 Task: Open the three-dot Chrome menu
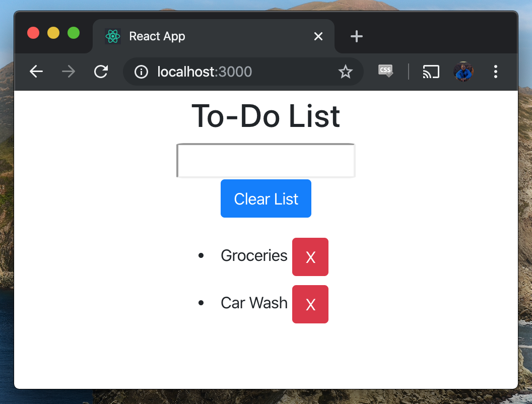(x=496, y=72)
